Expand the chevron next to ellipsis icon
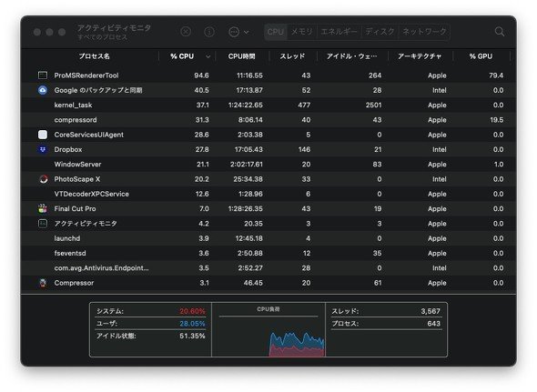This screenshot has width=537, height=392. coord(247,32)
